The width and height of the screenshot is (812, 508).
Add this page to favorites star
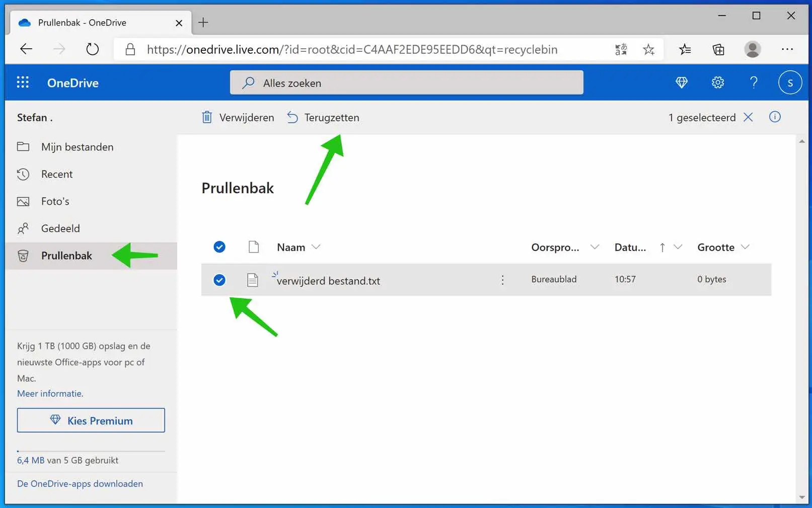click(x=648, y=49)
